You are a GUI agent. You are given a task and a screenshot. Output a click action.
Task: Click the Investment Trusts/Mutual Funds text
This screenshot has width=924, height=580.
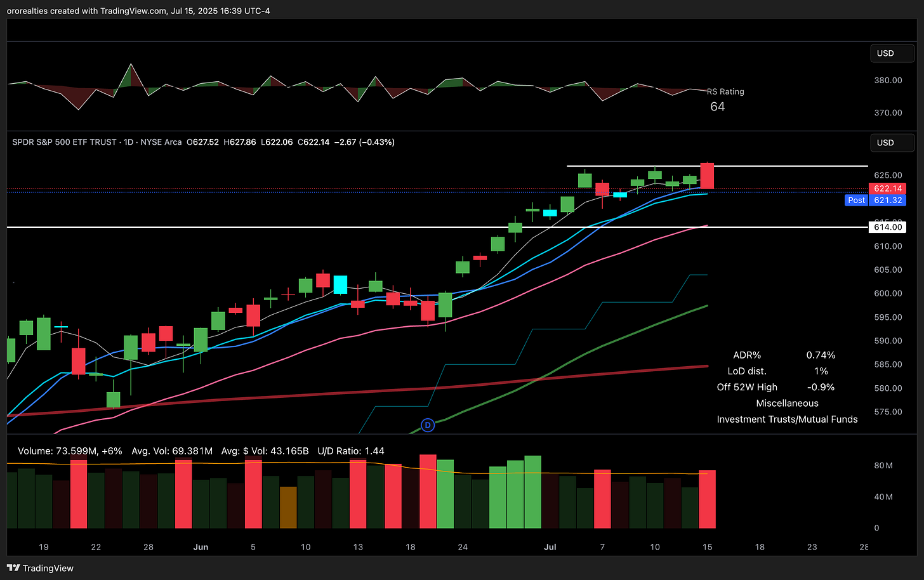point(787,419)
